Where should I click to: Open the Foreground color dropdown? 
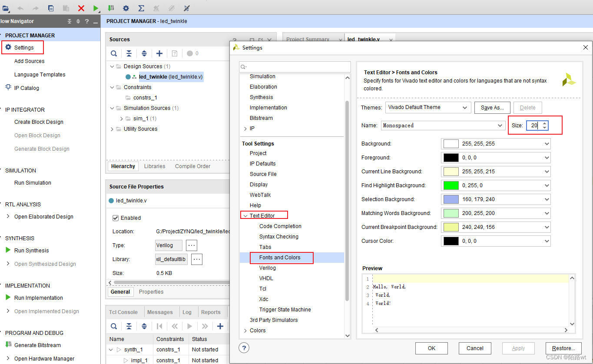496,158
